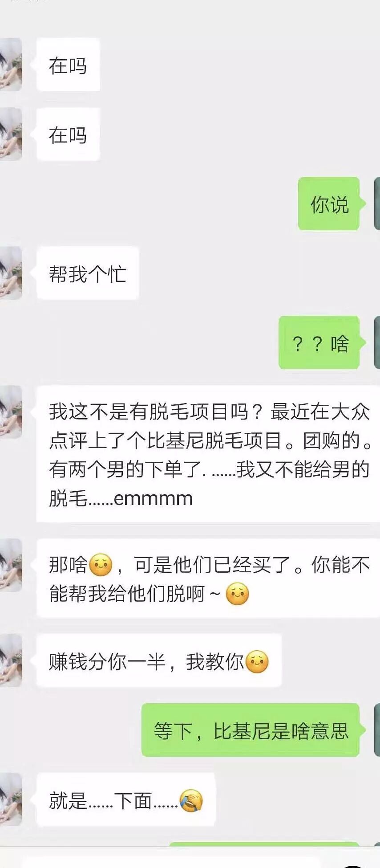Tap own avatar beside ？？啥 bubble
Screen dimensions: 380x868
377,342
